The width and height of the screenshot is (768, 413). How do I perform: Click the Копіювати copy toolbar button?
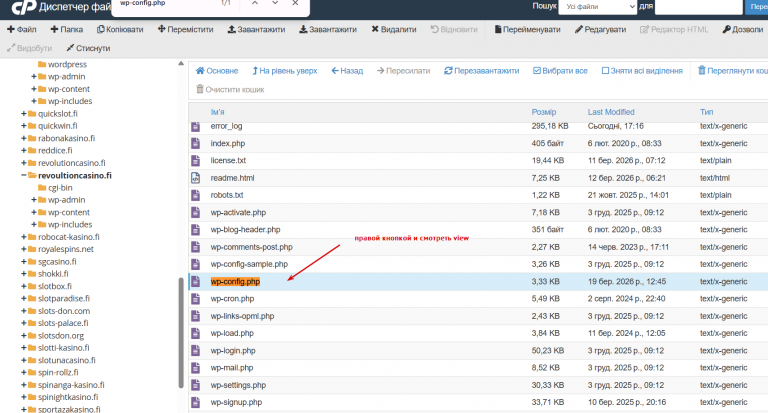coord(120,29)
